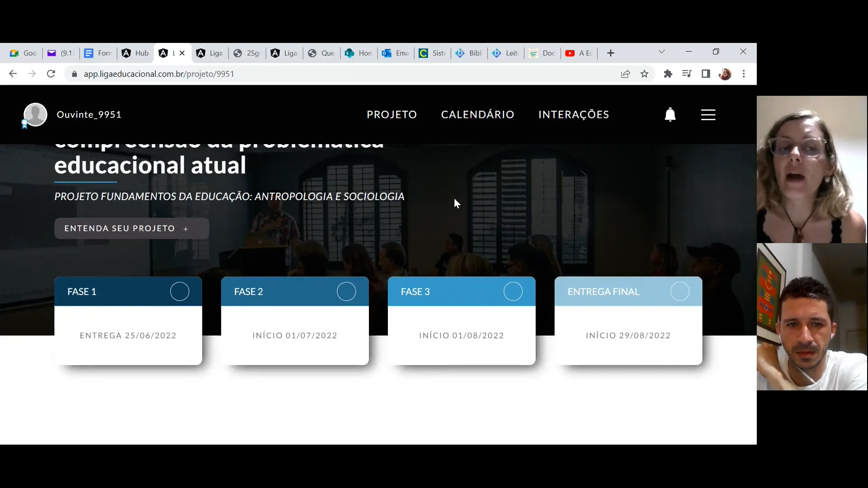Expand ENTENDA SEU PROJETO with the plus
Viewport: 868px width, 488px height.
[x=186, y=229]
